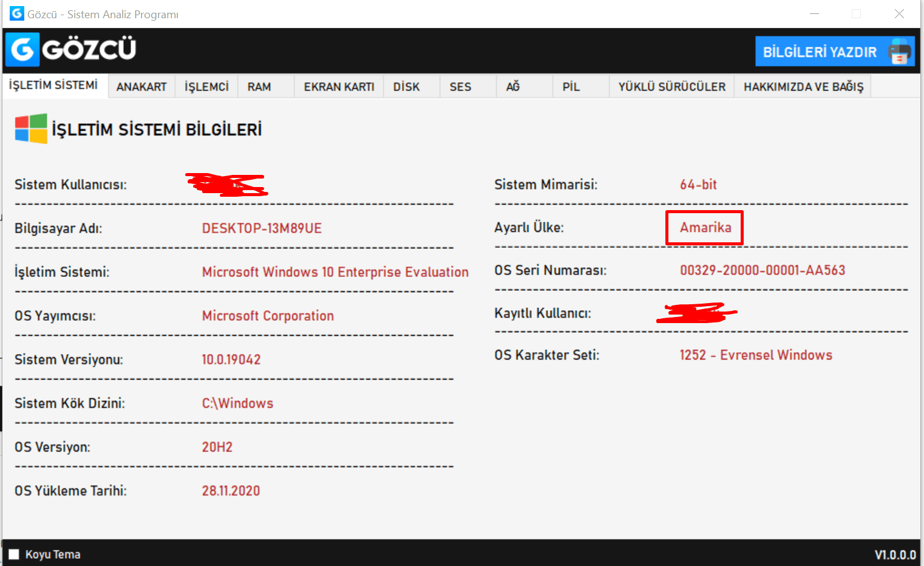Click the Gözcü logo icon in header

pos(23,49)
